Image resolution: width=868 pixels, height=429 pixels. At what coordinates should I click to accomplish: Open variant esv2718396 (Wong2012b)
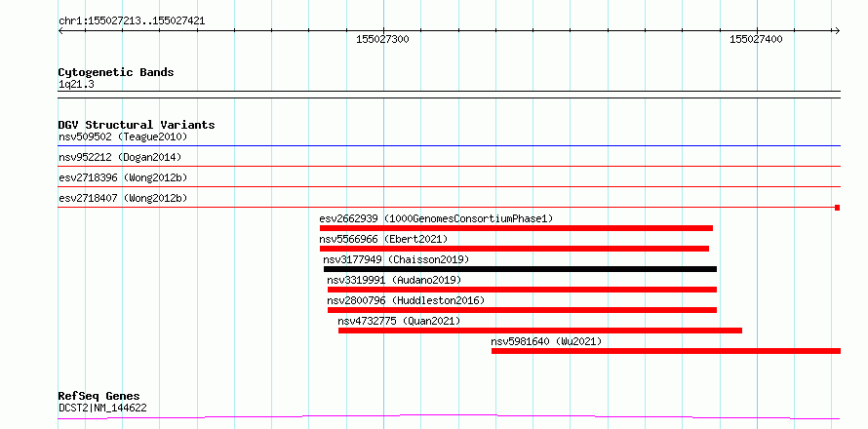pyautogui.click(x=123, y=177)
